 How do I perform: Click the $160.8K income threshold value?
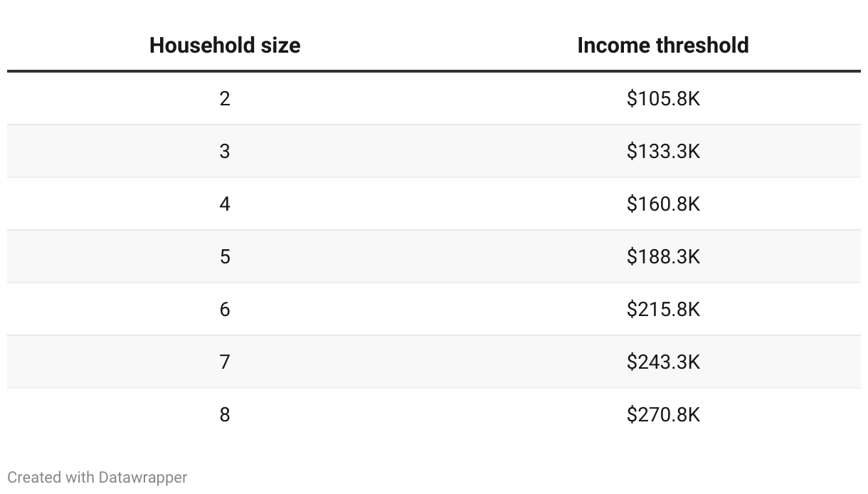[x=663, y=204]
